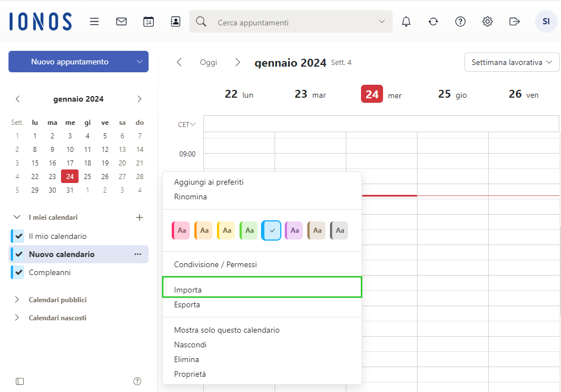Pick the yellow color swatch
The width and height of the screenshot is (561, 392).
[x=226, y=230]
